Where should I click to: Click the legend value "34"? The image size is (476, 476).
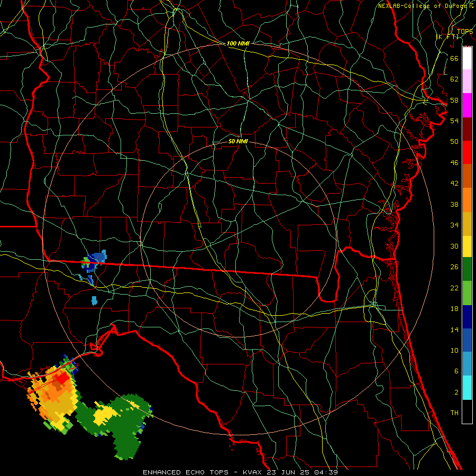(x=454, y=225)
